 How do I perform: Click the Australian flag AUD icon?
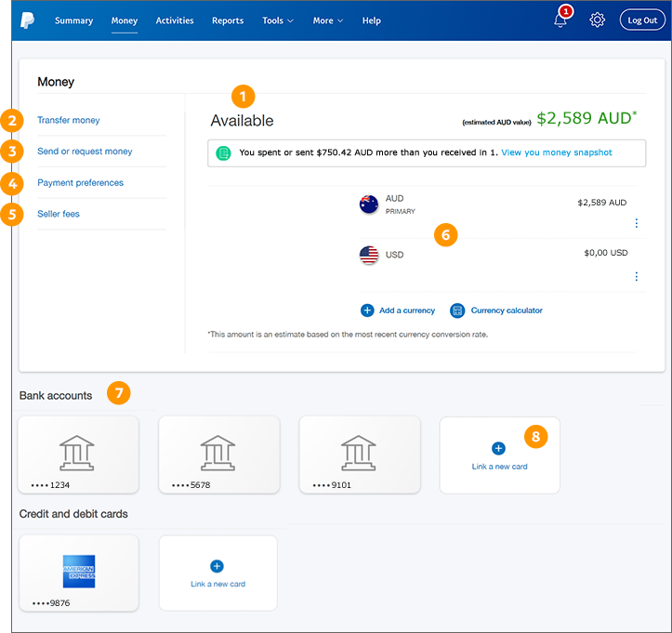pyautogui.click(x=369, y=204)
